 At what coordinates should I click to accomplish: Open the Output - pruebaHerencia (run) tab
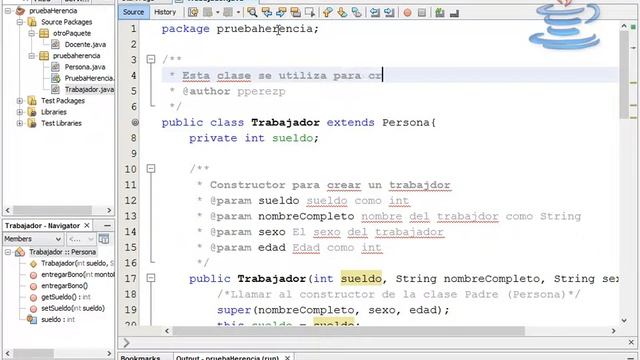(227, 357)
